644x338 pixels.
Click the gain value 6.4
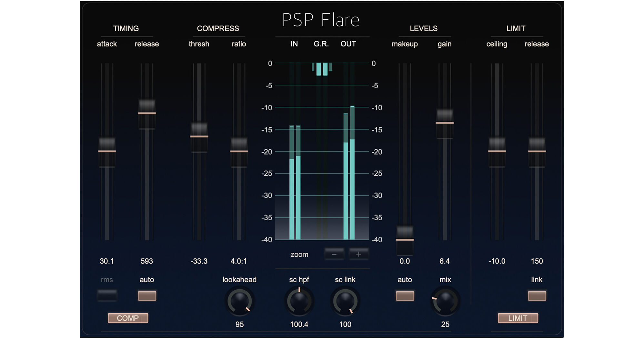pyautogui.click(x=445, y=261)
